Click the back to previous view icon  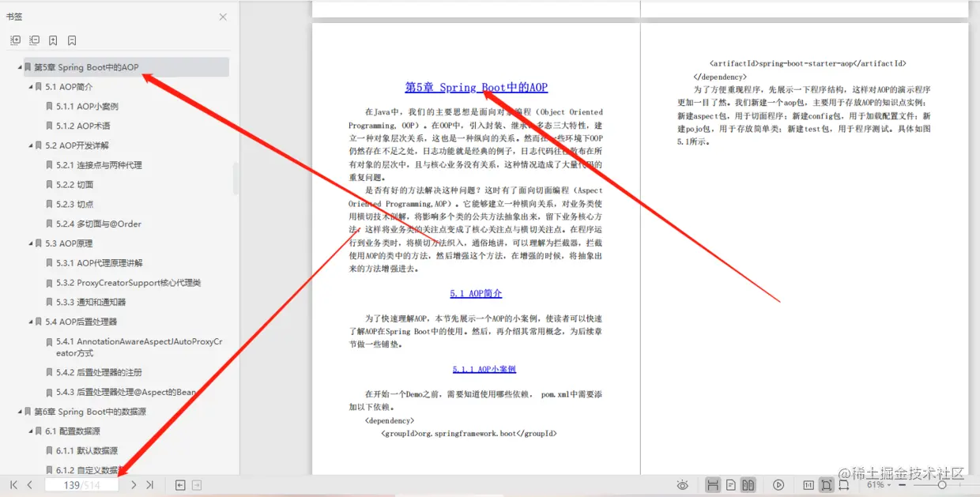[x=180, y=485]
